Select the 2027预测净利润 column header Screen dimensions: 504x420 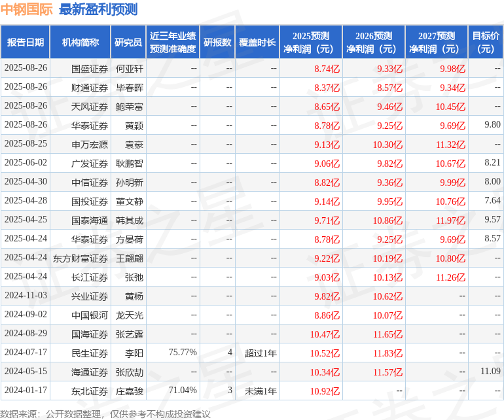(x=437, y=42)
